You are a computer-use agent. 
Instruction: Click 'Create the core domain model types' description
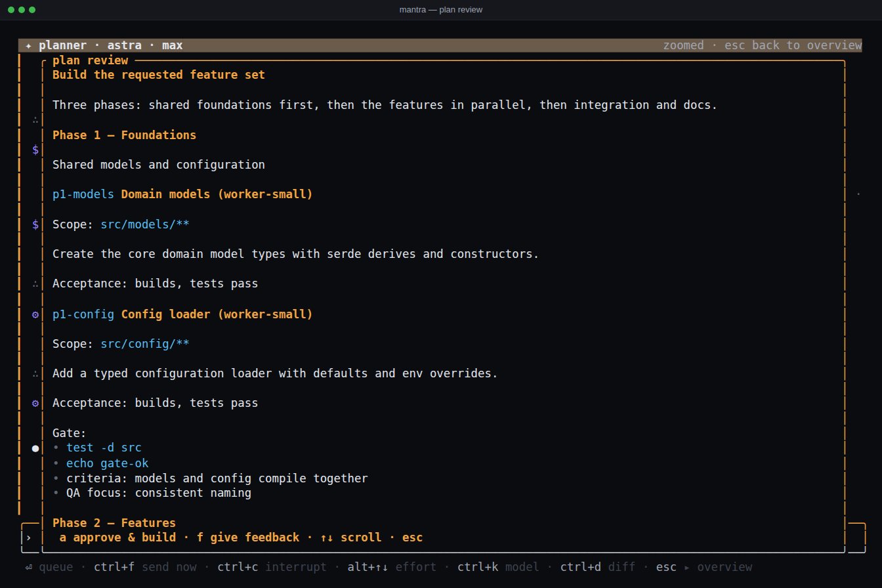point(296,254)
